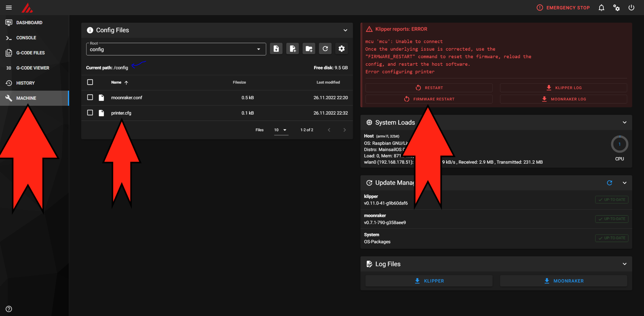Open interface settings cogs icon
This screenshot has height=316, width=644.
click(616, 8)
